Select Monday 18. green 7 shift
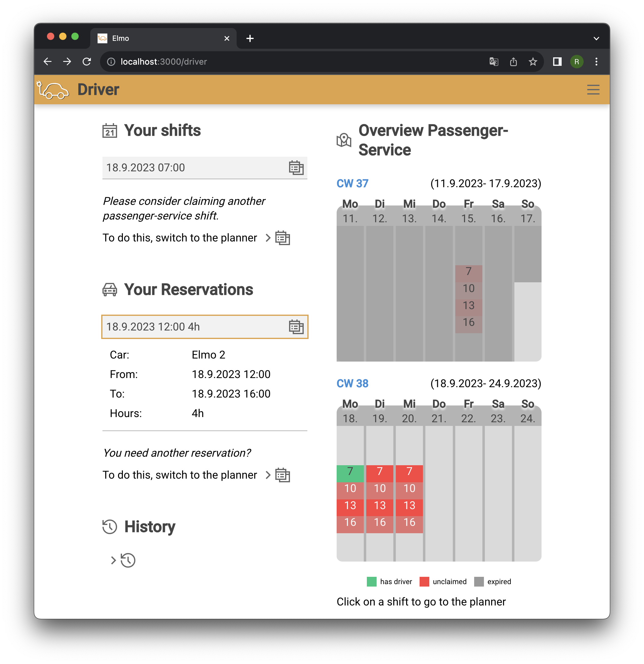 click(x=350, y=473)
